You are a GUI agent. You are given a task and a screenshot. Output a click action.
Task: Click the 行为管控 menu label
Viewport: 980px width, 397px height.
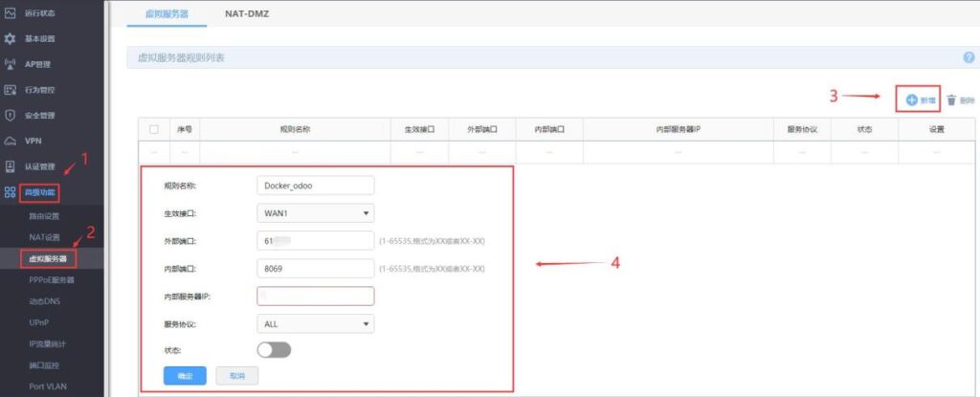click(x=39, y=90)
